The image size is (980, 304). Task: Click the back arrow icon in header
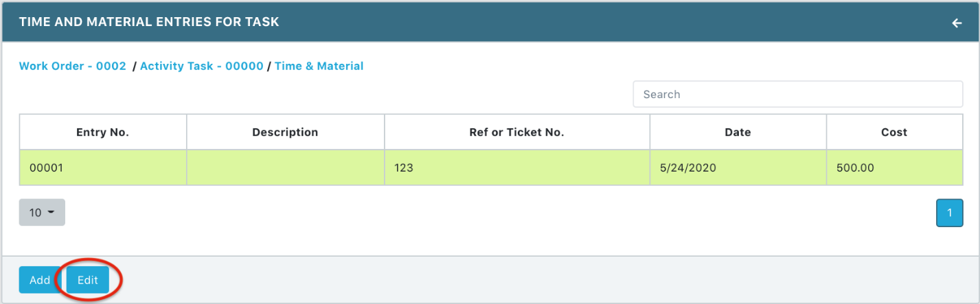tap(957, 23)
